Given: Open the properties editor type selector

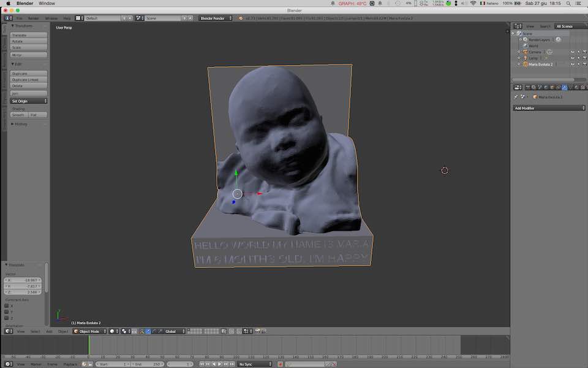Looking at the screenshot, I should click(518, 88).
